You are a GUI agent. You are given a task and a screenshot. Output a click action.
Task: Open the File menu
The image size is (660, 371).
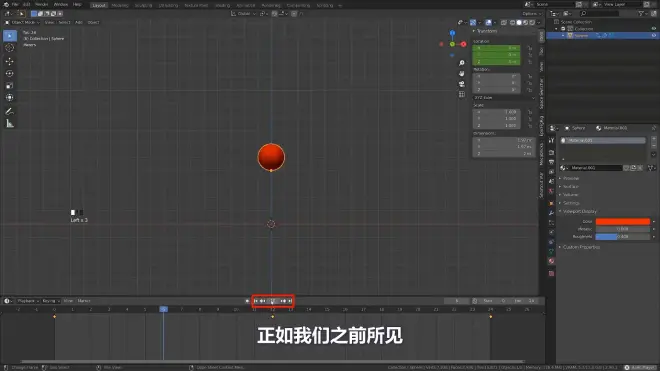point(15,4)
